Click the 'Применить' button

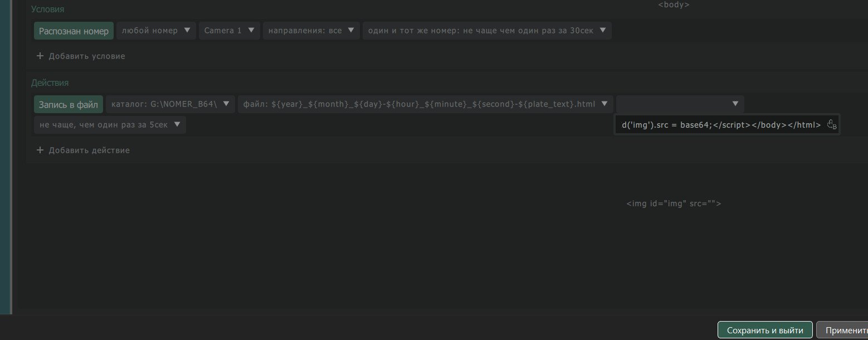[842, 330]
